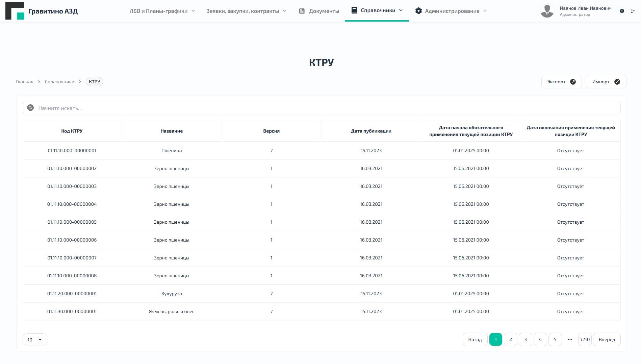Jump to last page 7710
Screen dimensions: 641x364
click(585, 339)
